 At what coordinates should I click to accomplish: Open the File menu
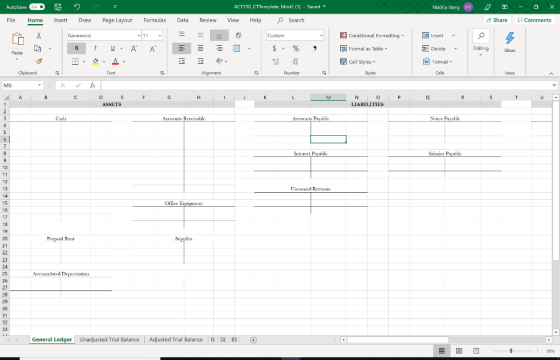coord(11,20)
